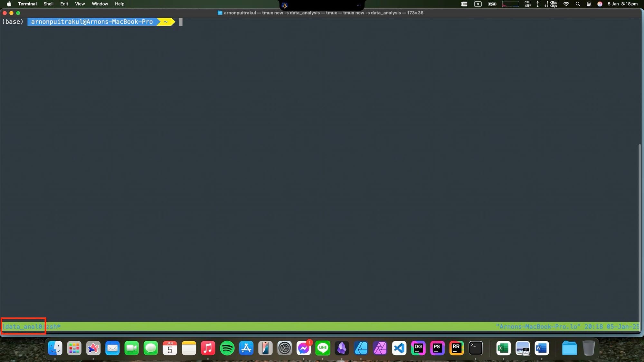Image resolution: width=644 pixels, height=362 pixels.
Task: Click the terminal prompt input field
Action: coord(181,22)
